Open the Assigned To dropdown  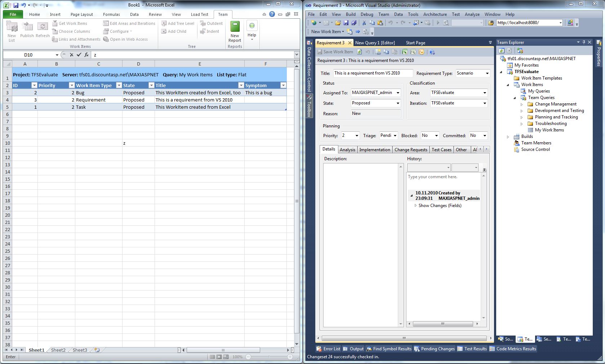pyautogui.click(x=398, y=93)
